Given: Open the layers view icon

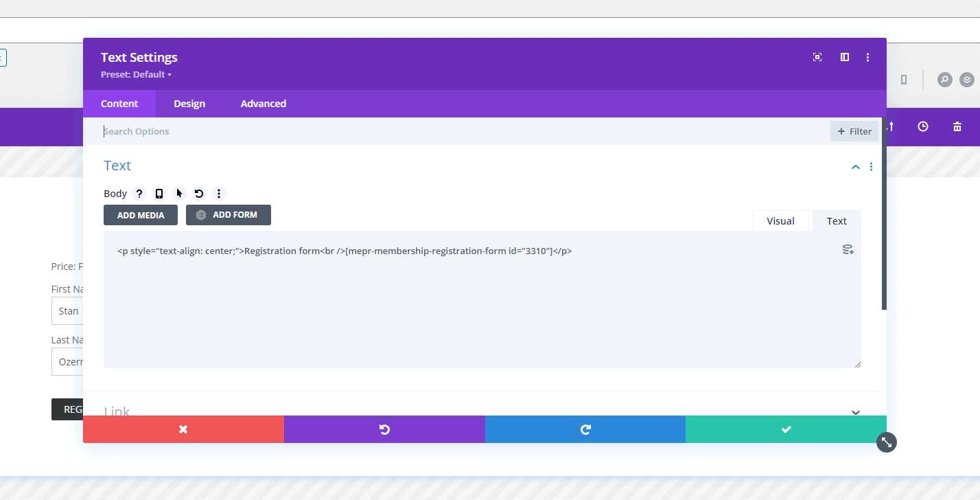Looking at the screenshot, I should point(967,80).
